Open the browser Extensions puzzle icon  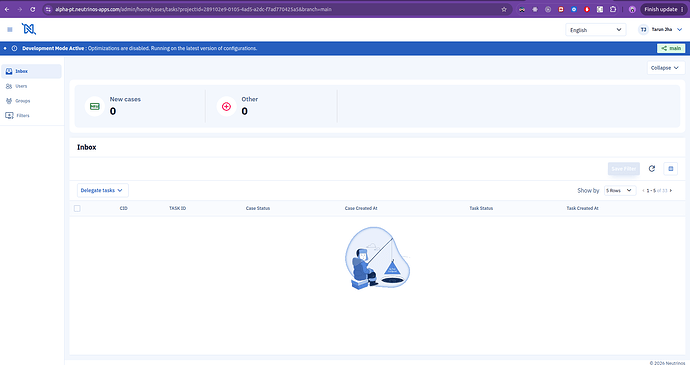click(x=613, y=9)
